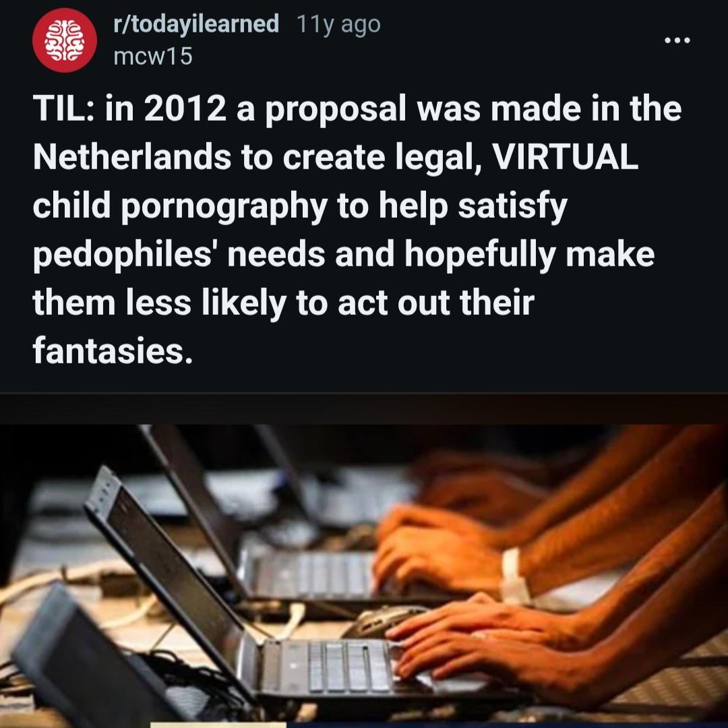Screen dimensions: 728x728
Task: Click the white wristband in the photo
Action: tap(514, 576)
